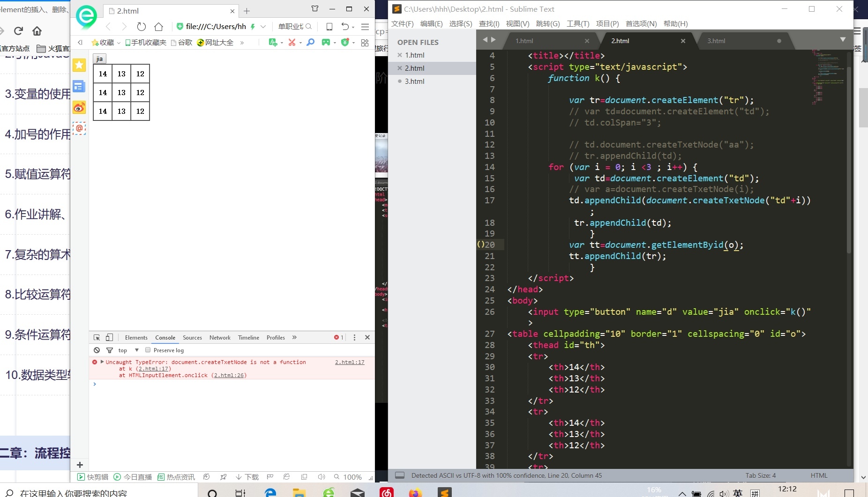Screen dimensions: 868x497
Task: Click the browser address bar
Action: pos(216,27)
